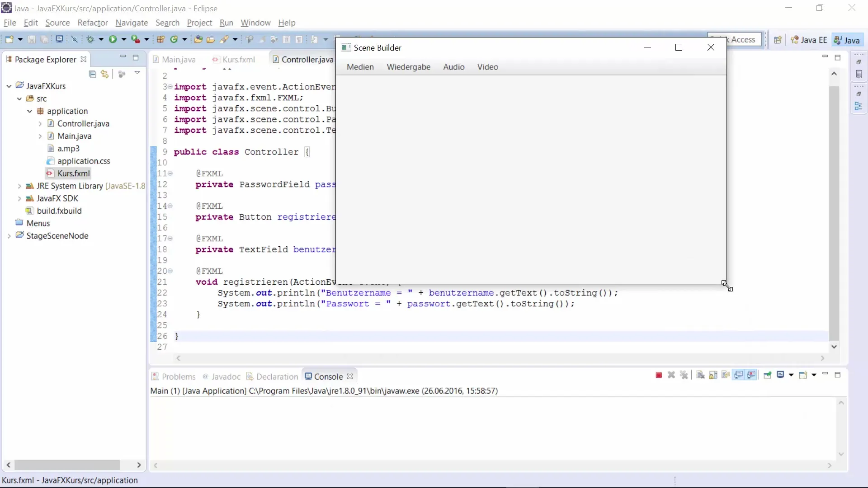Image resolution: width=868 pixels, height=488 pixels.
Task: Open dropdown arrow beside New wizard icon
Action: pos(20,39)
